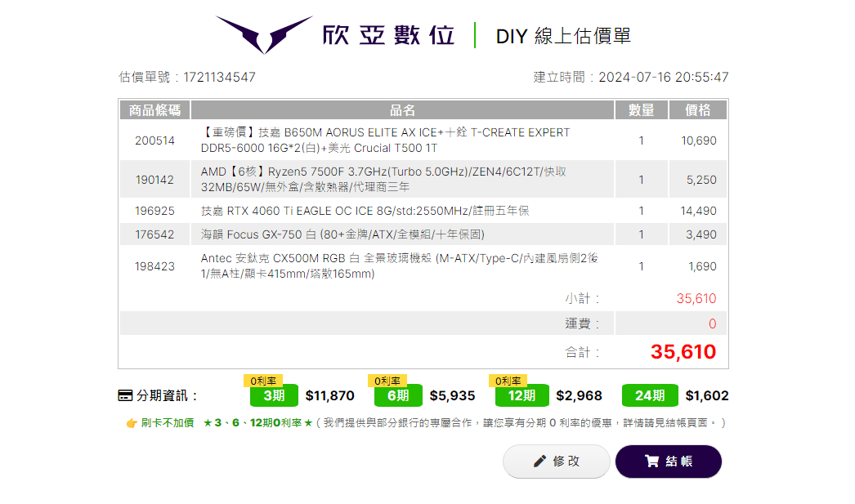The image size is (855, 504).
Task: Click the 建立時間 timestamp text
Action: pyautogui.click(x=631, y=78)
